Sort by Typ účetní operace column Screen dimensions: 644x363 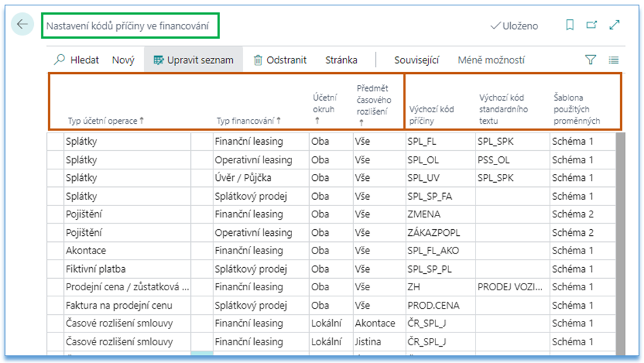pyautogui.click(x=106, y=121)
